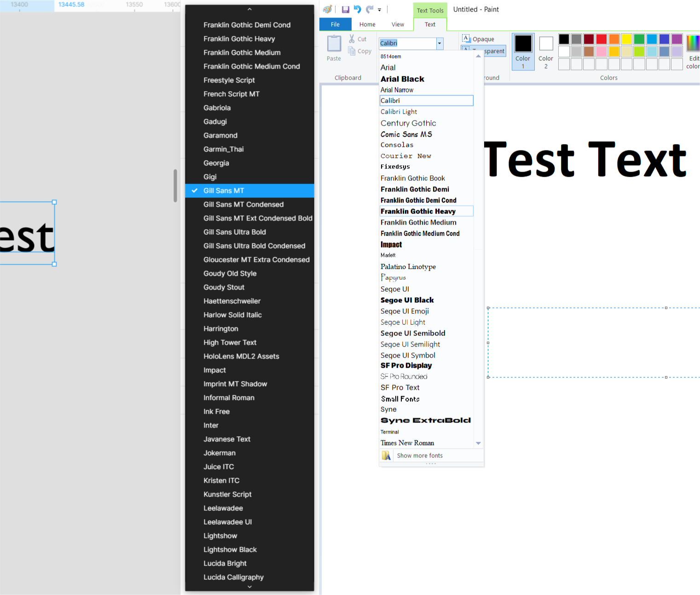The width and height of the screenshot is (700, 595).
Task: Click checked Gill Sans MT entry in dark menu
Action: click(x=249, y=191)
